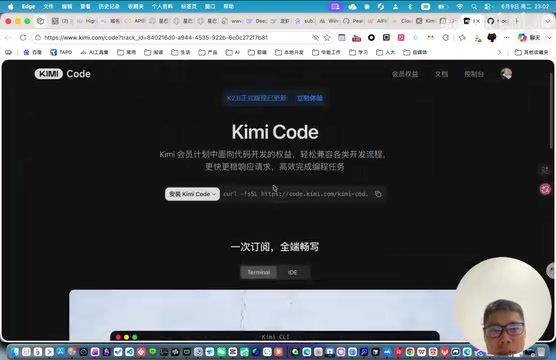This screenshot has height=360, width=556.
Task: Click the Wi-Fi status icon
Action: pos(460,6)
